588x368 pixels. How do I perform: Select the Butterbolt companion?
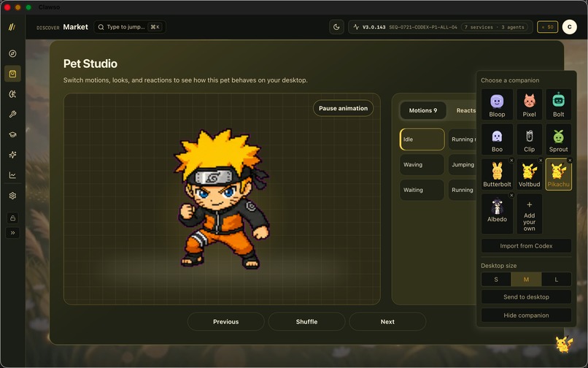click(x=497, y=175)
